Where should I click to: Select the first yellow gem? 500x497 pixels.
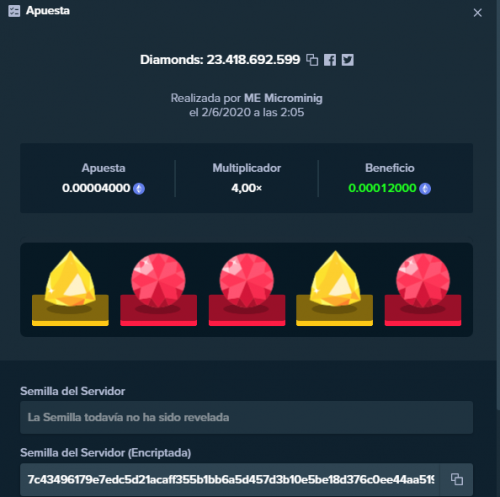point(70,288)
